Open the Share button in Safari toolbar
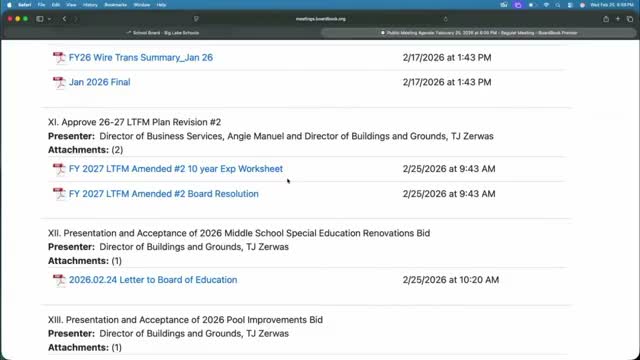Viewport: 640px width, 360px height. pyautogui.click(x=606, y=19)
